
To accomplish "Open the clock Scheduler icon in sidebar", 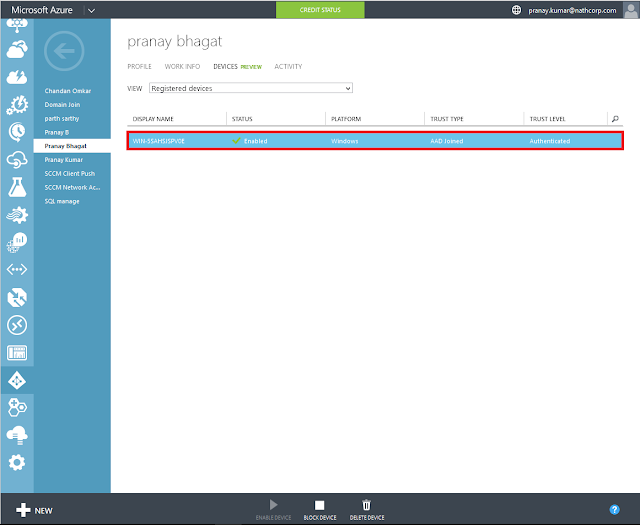I will [17, 132].
